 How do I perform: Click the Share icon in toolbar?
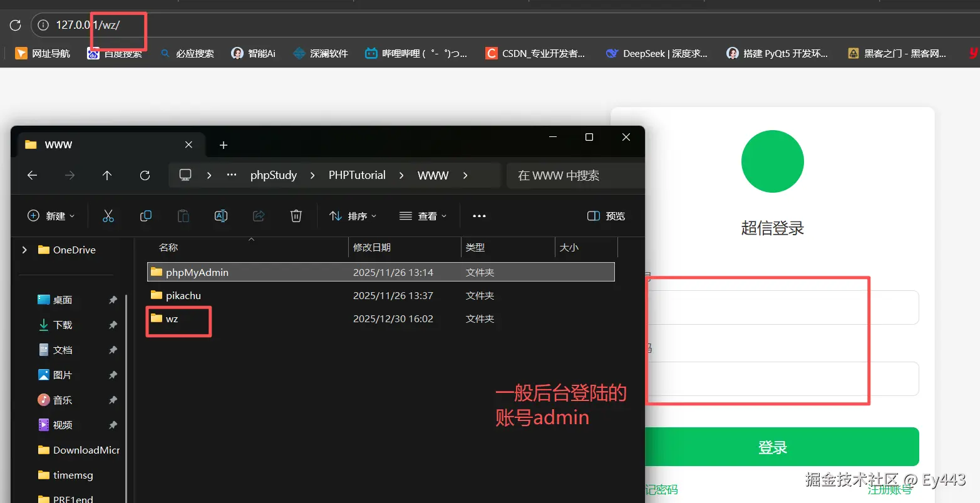tap(259, 216)
